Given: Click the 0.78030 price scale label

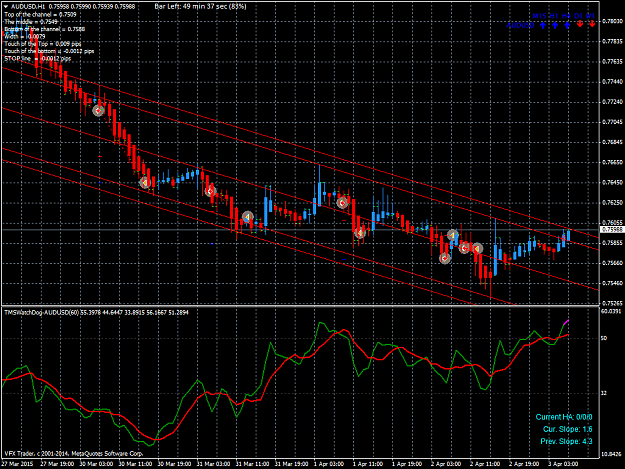Looking at the screenshot, I should click(613, 21).
